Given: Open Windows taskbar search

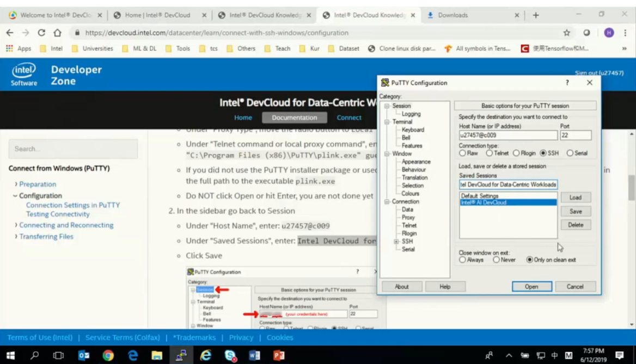Looking at the screenshot, I should tap(34, 355).
